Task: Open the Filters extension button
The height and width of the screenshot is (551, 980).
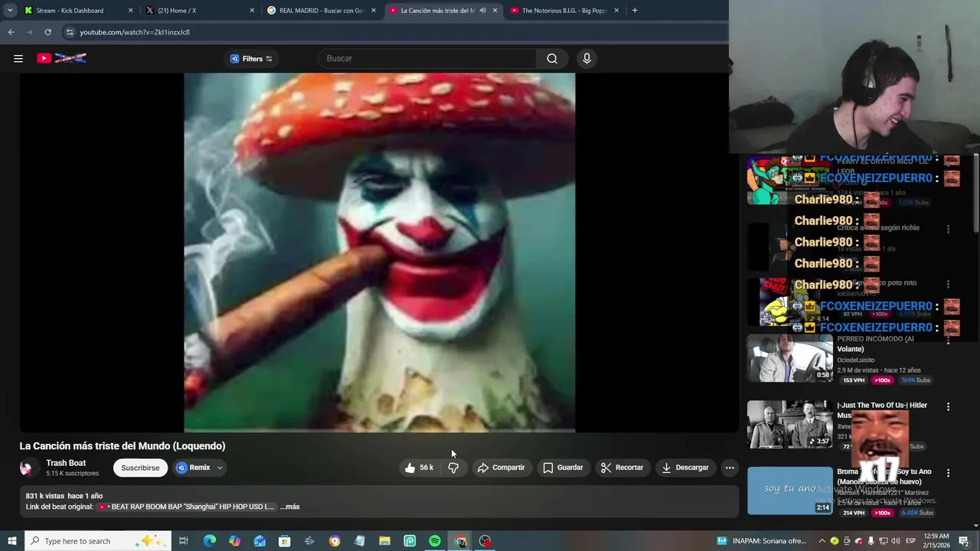Action: [251, 58]
